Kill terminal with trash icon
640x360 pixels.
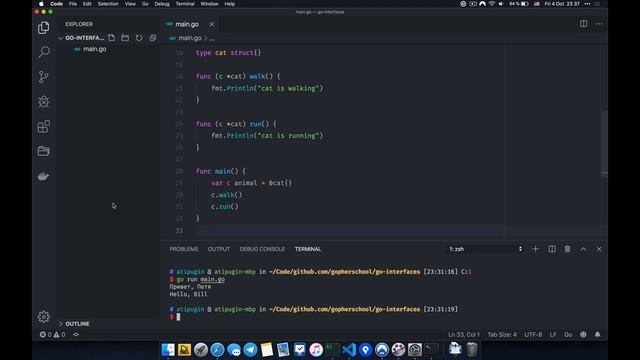click(567, 249)
